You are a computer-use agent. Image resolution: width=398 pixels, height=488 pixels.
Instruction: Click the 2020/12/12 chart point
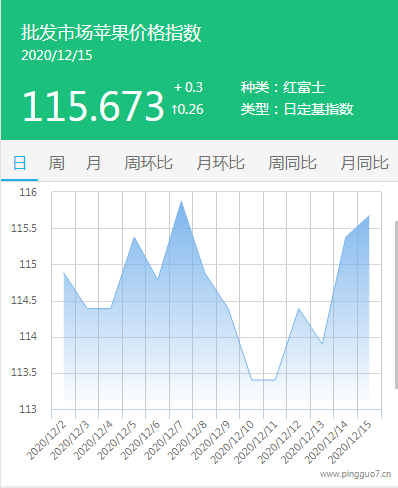coord(299,308)
